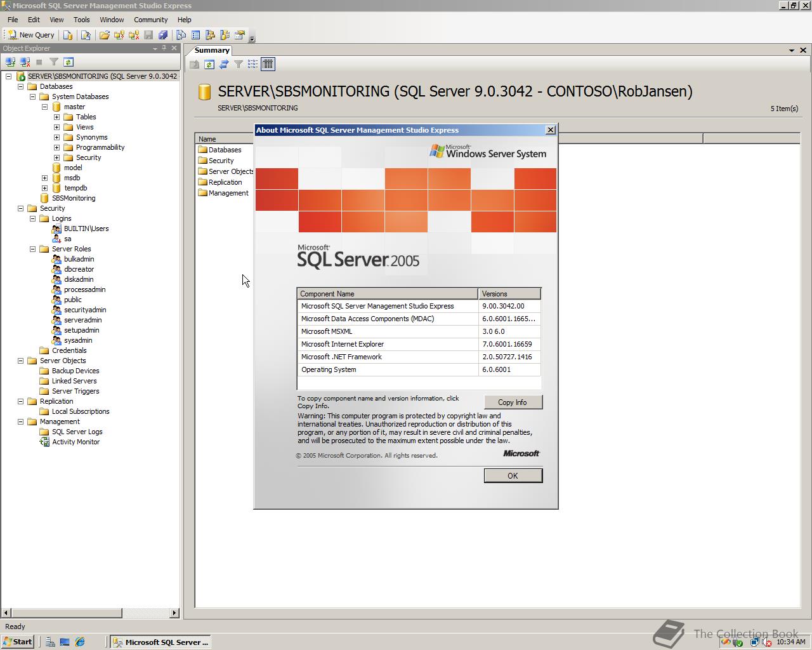Viewport: 812px width, 650px height.
Task: Click the Connect icon in Object Explorer
Action: click(10, 62)
